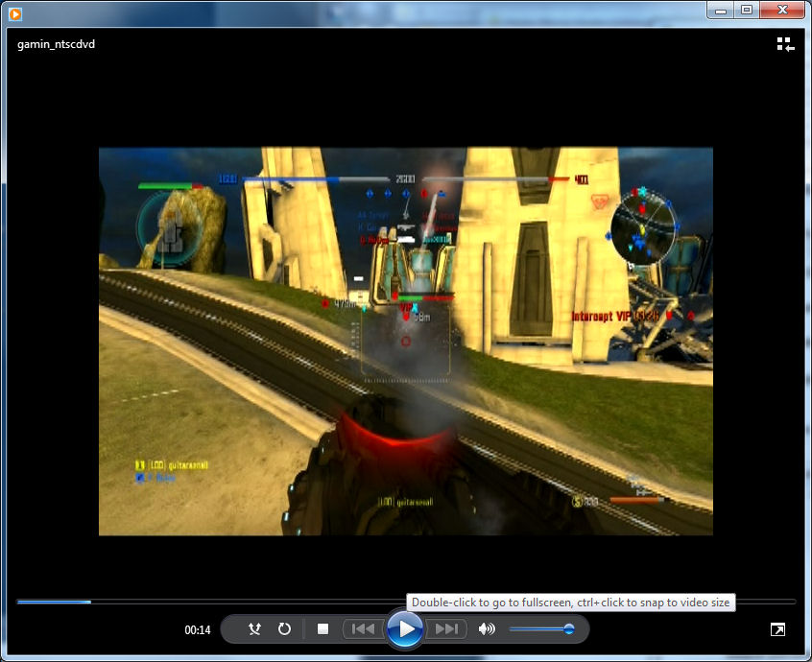Adjust the volume slider
The image size is (812, 662).
pos(541,628)
